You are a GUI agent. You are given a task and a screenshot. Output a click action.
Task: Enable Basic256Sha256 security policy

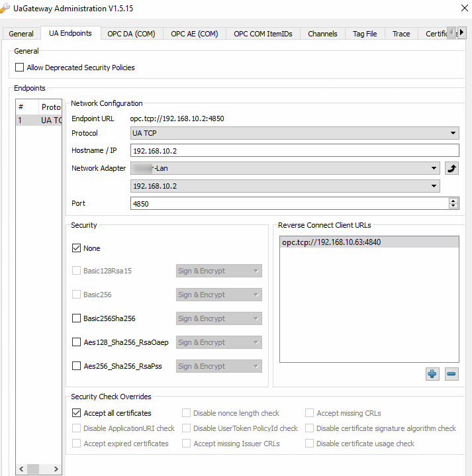(76, 318)
